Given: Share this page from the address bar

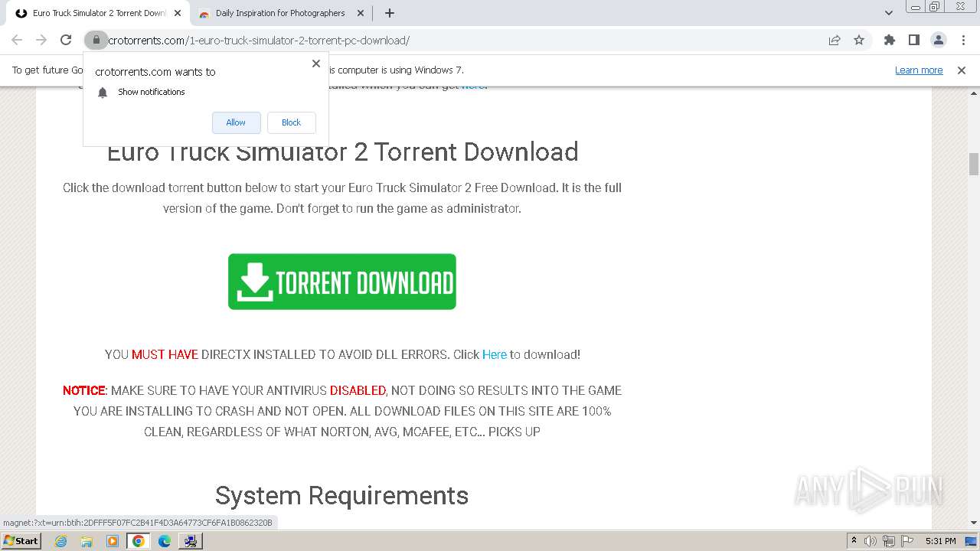Looking at the screenshot, I should [835, 40].
